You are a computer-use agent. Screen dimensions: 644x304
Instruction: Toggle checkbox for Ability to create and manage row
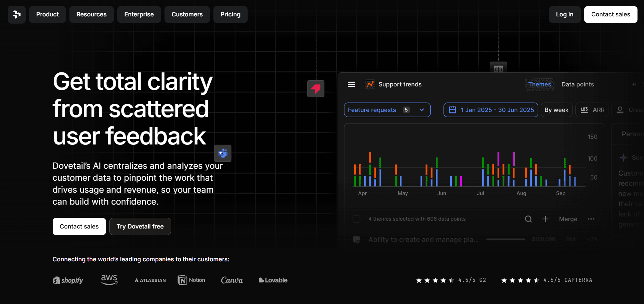pos(356,239)
